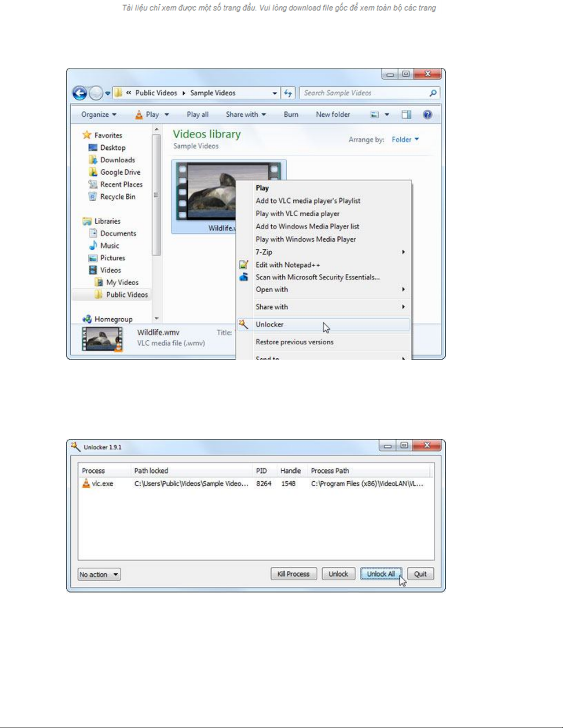The width and height of the screenshot is (563, 728).
Task: Select the vlc.exe cone icon in Unlocker list
Action: pyautogui.click(x=86, y=483)
